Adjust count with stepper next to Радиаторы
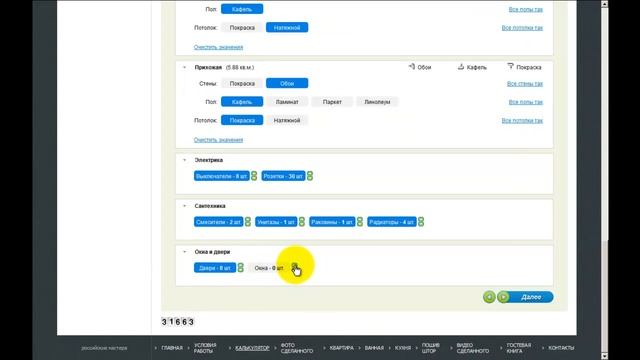The image size is (640, 360). [421, 222]
